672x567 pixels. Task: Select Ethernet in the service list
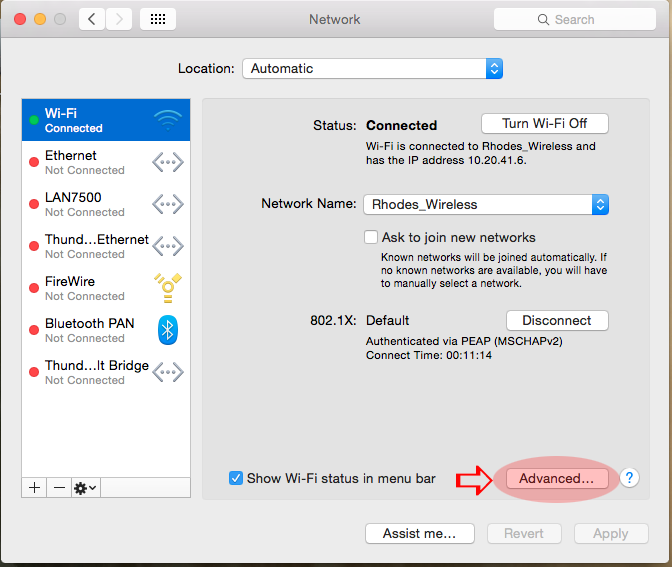[x=106, y=162]
